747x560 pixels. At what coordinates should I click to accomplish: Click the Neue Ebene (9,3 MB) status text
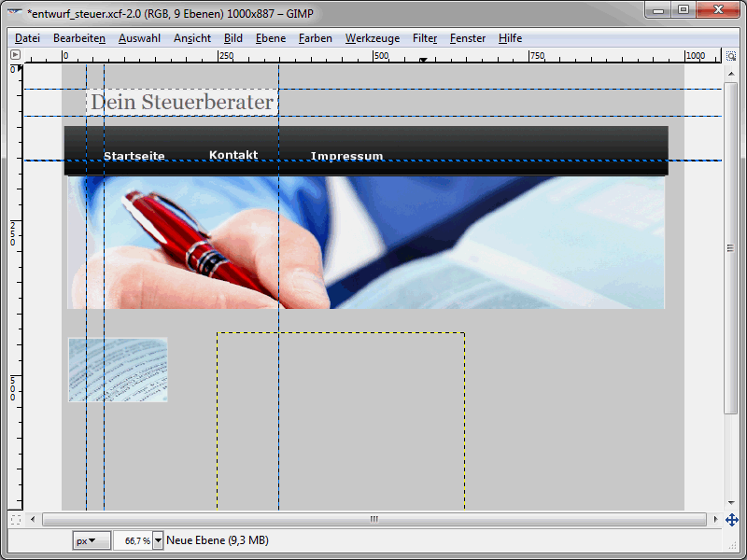coord(218,540)
